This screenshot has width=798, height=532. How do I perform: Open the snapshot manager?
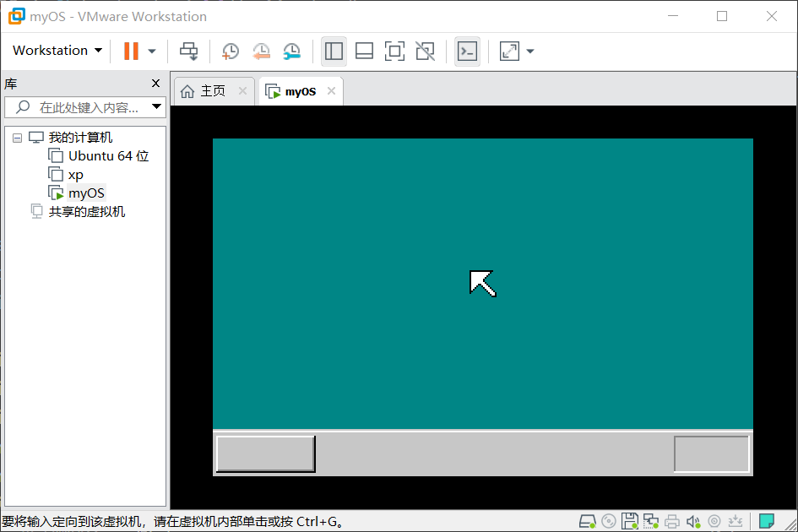point(291,51)
